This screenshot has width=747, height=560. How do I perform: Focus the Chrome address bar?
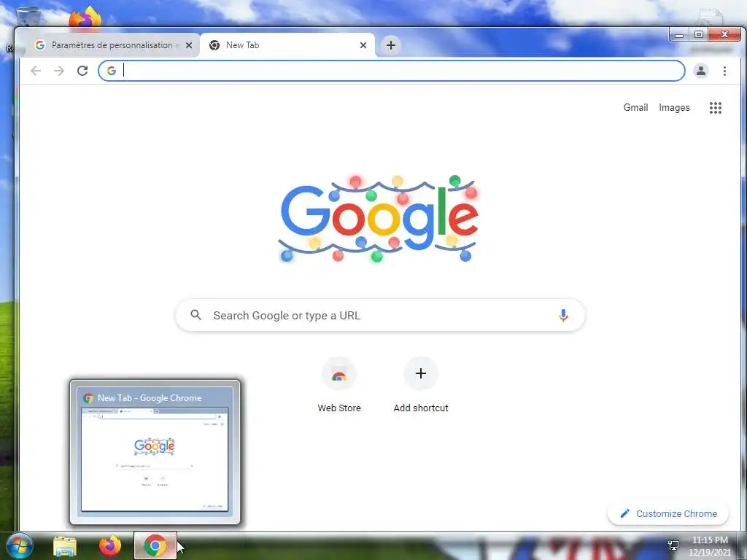[x=392, y=71]
